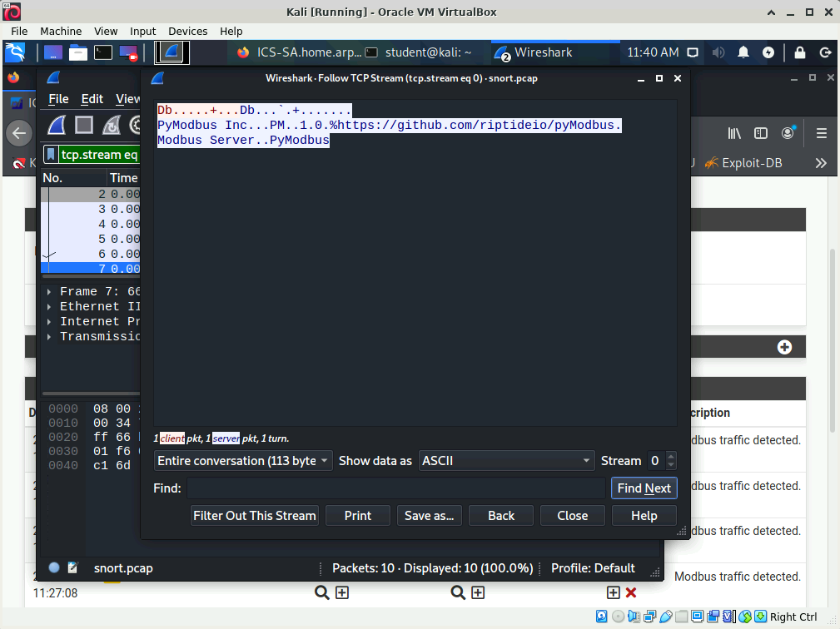The image size is (840, 629).
Task: Select packet number 5 in the list
Action: point(91,240)
